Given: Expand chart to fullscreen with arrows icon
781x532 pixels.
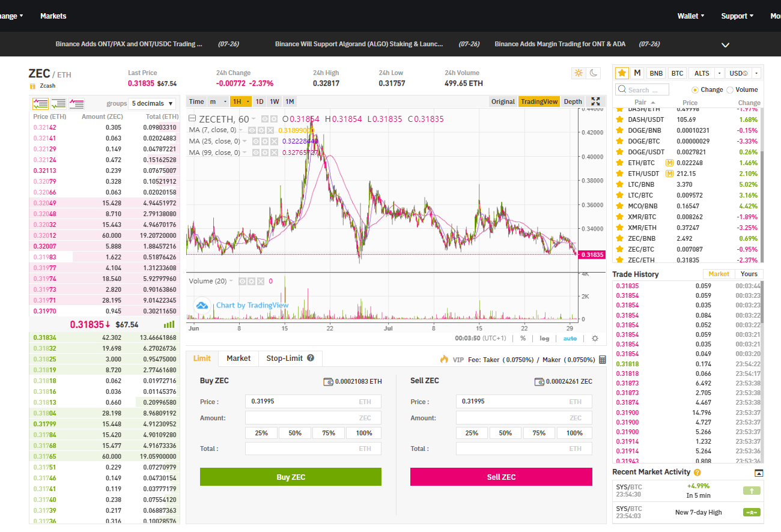Looking at the screenshot, I should (595, 101).
